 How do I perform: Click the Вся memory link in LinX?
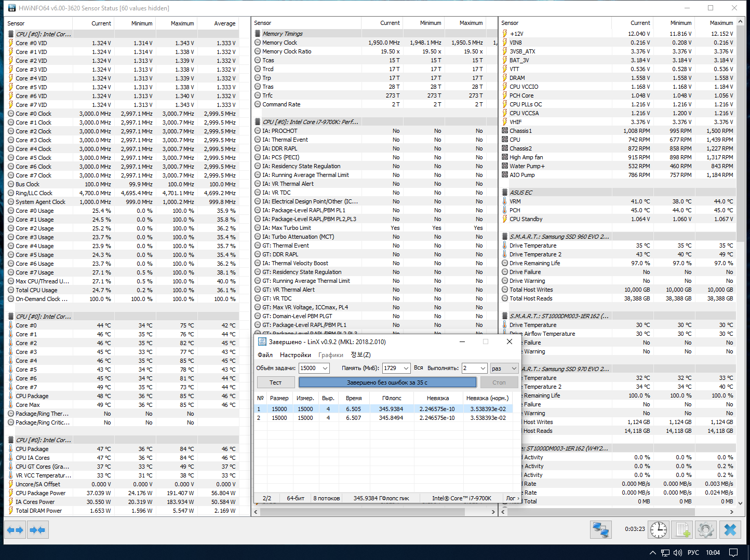click(x=419, y=368)
